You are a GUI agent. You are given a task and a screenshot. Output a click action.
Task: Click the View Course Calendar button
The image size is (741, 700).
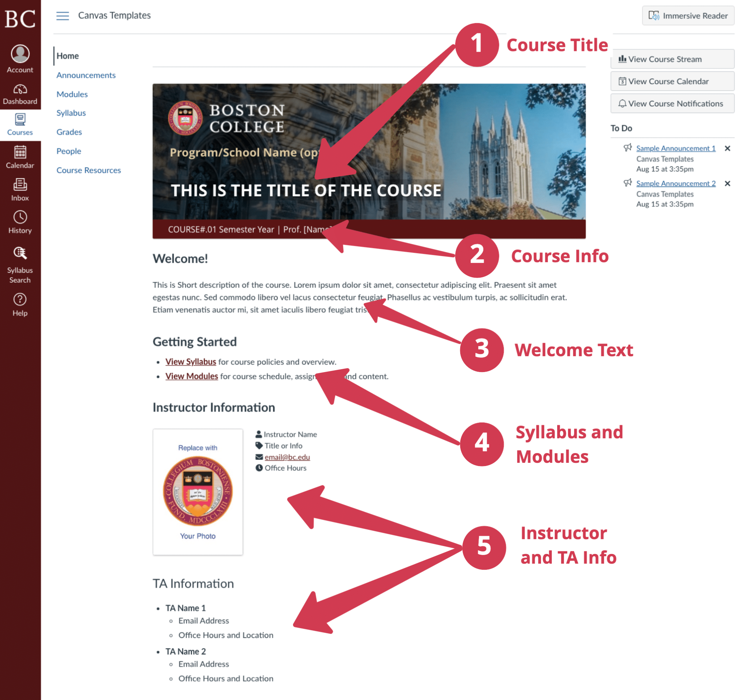[x=672, y=81]
